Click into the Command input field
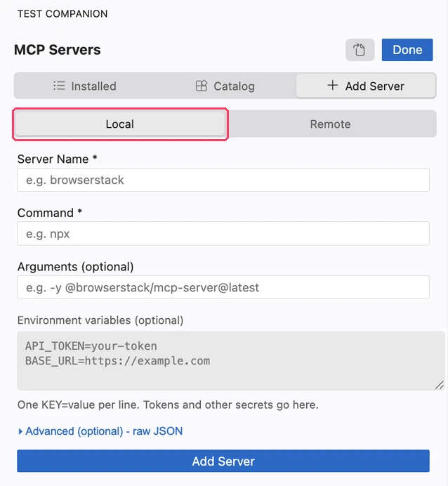This screenshot has height=486, width=448. [223, 234]
